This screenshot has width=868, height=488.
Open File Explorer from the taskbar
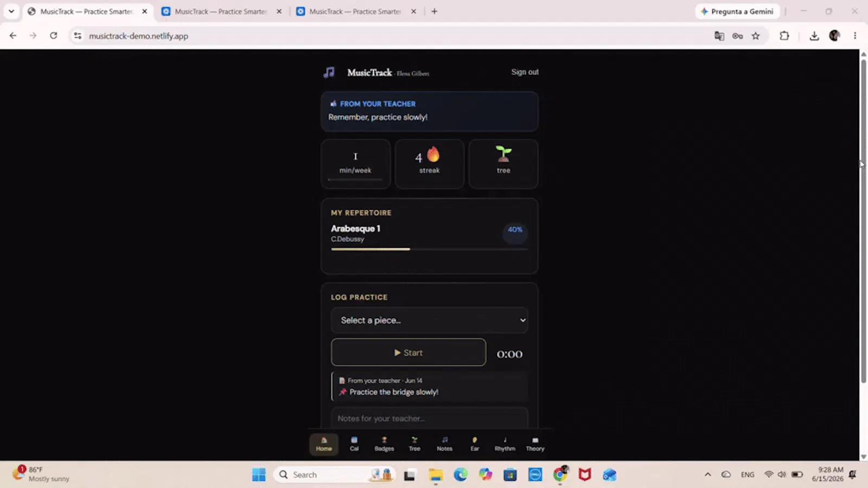pyautogui.click(x=436, y=475)
